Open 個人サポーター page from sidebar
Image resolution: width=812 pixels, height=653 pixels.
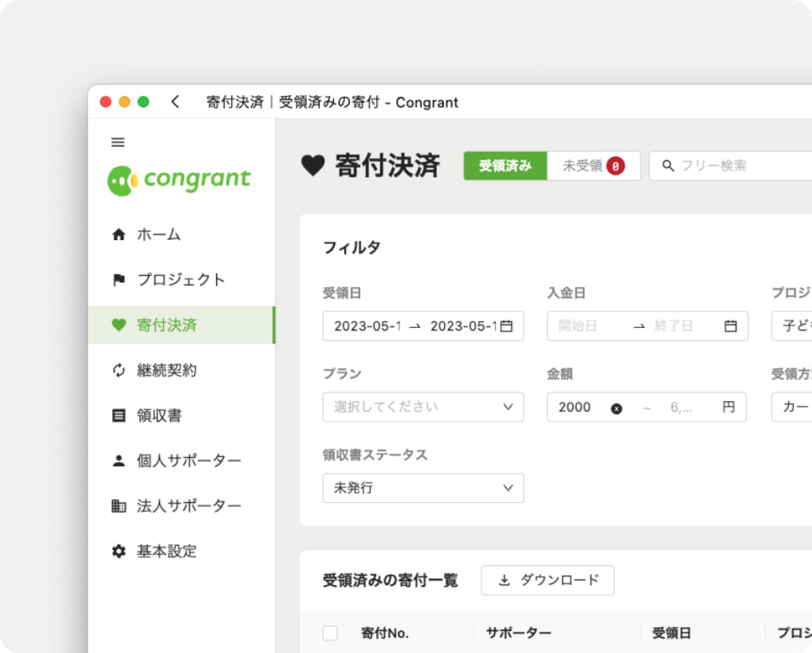[x=188, y=461]
